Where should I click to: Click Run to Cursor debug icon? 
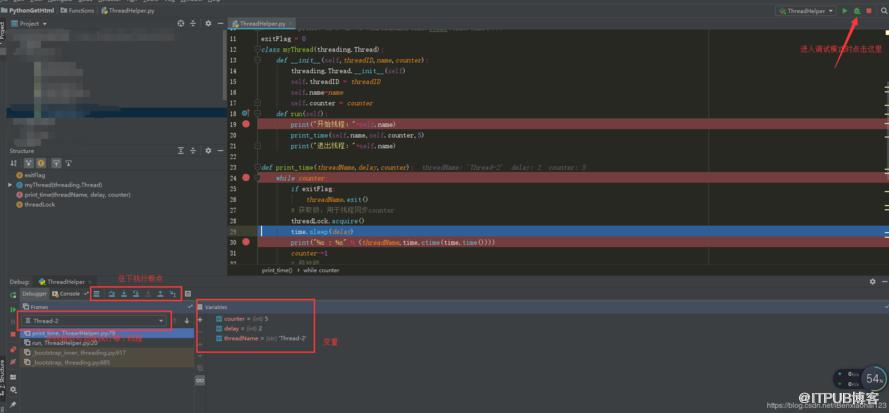coord(173,294)
